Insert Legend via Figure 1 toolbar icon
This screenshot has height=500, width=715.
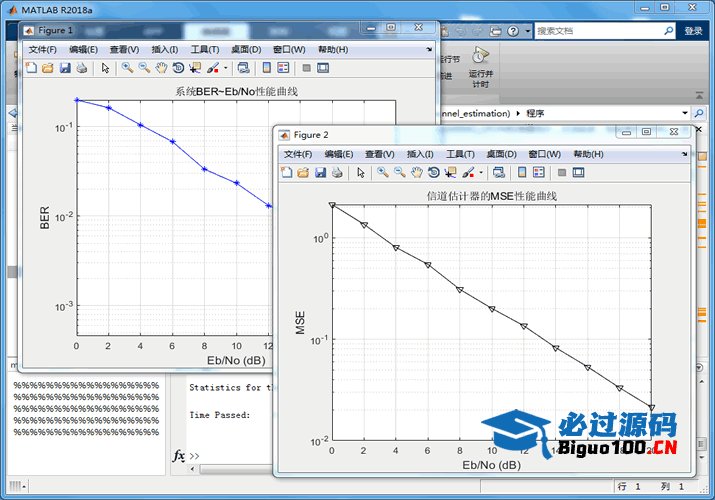[283, 68]
